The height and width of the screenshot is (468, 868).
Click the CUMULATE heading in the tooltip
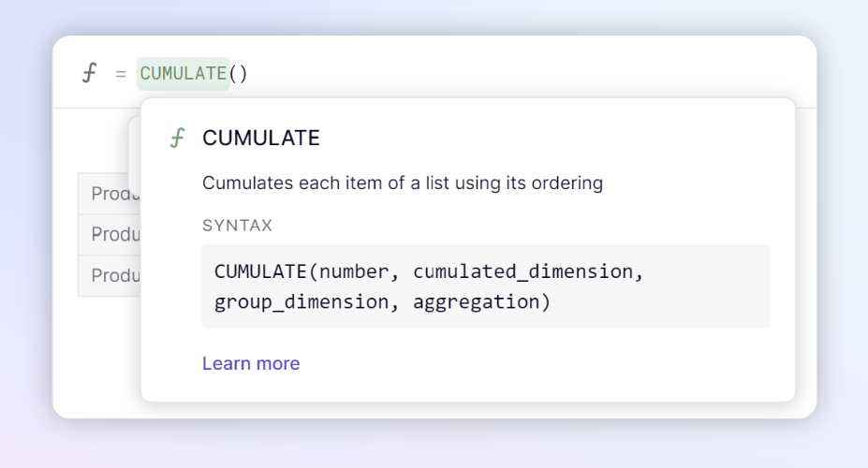tap(261, 138)
